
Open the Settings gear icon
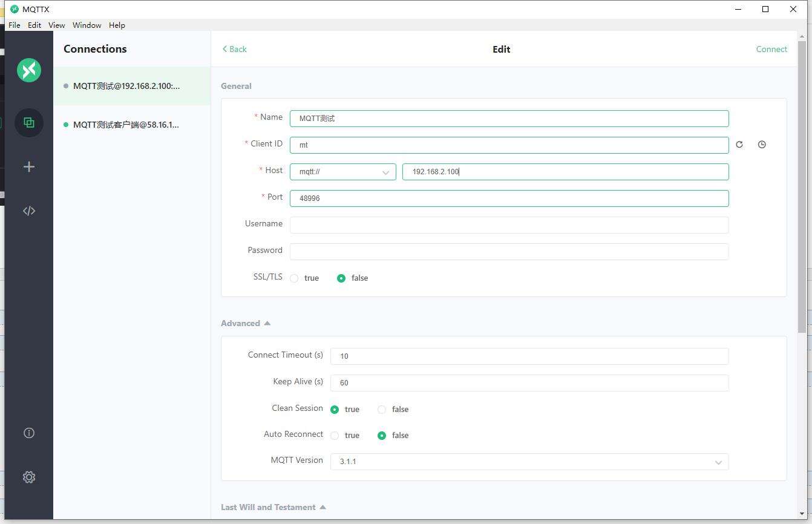coord(29,477)
